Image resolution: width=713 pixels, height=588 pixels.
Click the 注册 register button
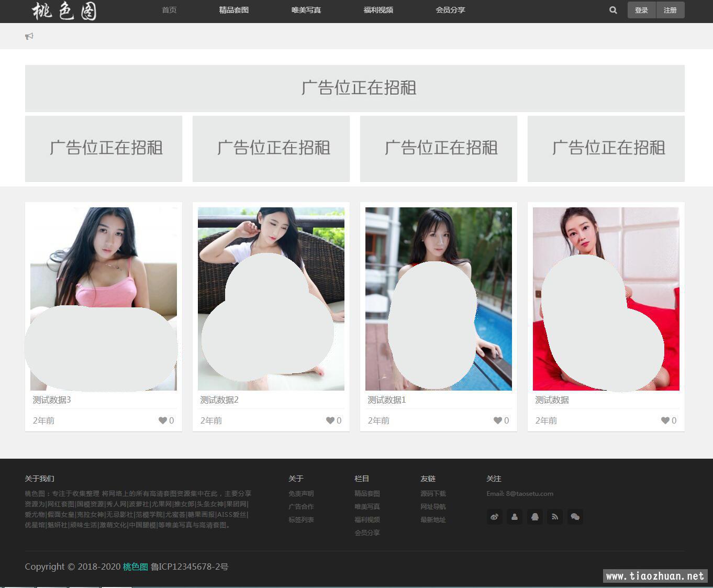(670, 10)
